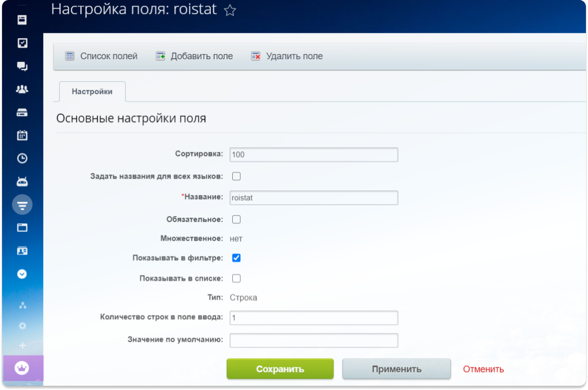588x390 pixels.
Task: Expand the chevron icon in the sidebar
Action: 22,274
